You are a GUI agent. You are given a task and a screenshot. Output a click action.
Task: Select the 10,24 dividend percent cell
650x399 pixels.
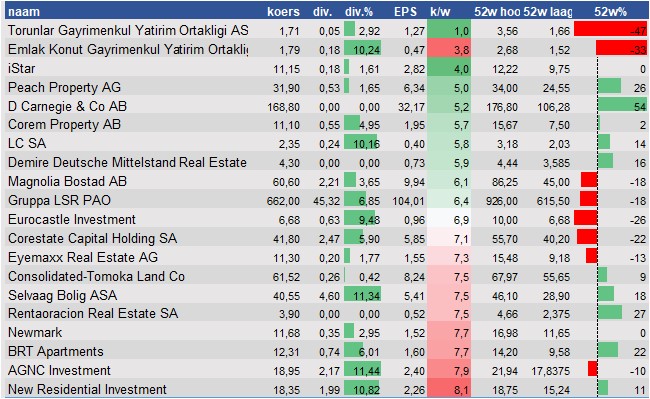[x=363, y=49]
